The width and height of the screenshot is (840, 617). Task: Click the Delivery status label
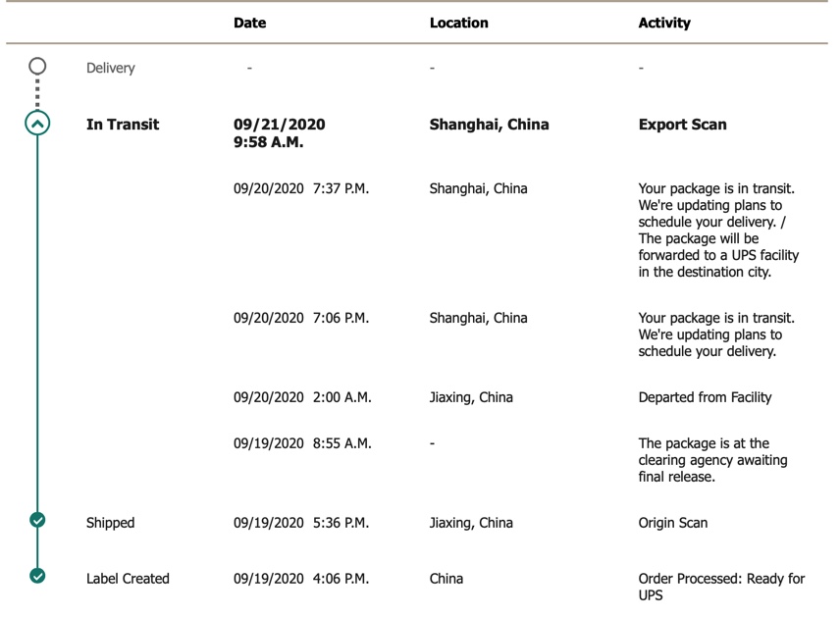[110, 68]
